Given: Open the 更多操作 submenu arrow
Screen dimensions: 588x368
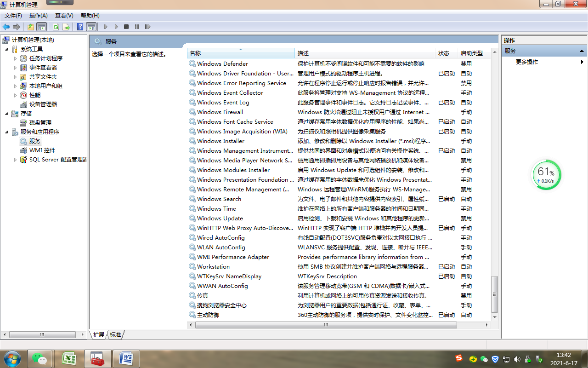Looking at the screenshot, I should point(582,62).
